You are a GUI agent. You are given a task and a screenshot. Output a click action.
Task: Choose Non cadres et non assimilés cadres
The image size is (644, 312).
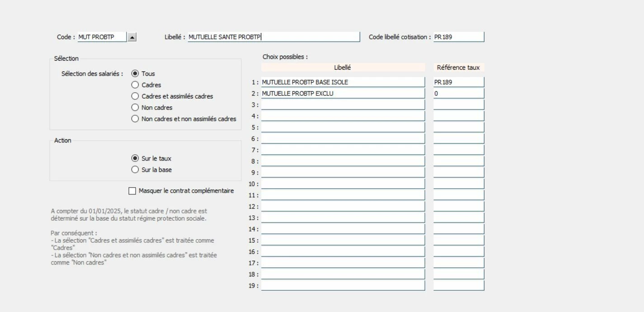click(x=135, y=119)
